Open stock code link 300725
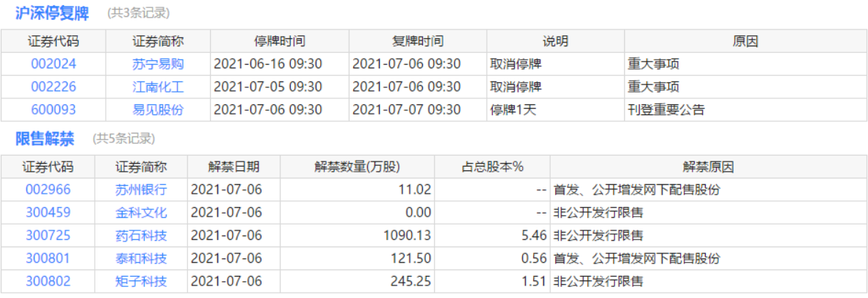This screenshot has height=298, width=868. click(x=48, y=236)
